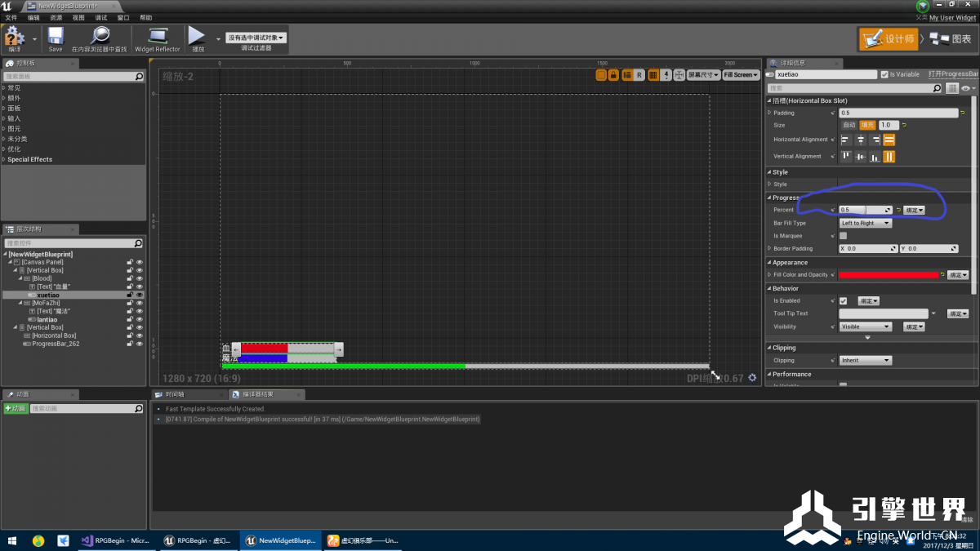Switch to the 时间轴 (Timeline) tab
This screenshot has height=551, width=980.
175,394
